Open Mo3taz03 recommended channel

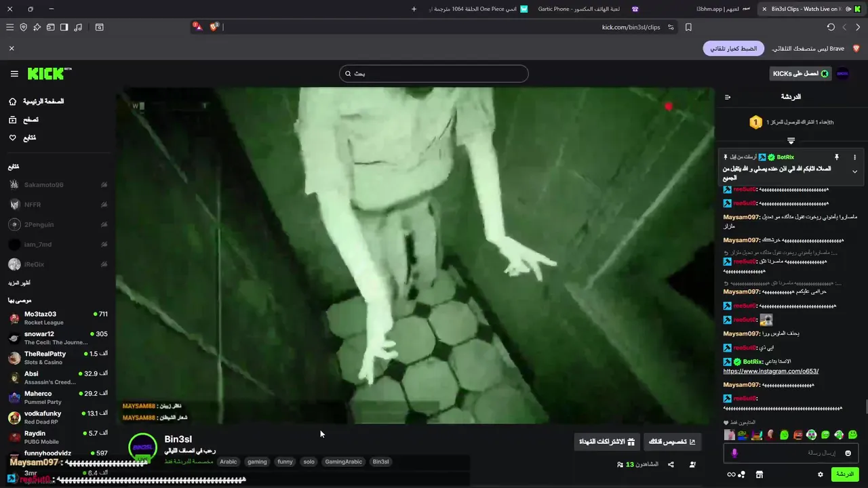(58, 318)
